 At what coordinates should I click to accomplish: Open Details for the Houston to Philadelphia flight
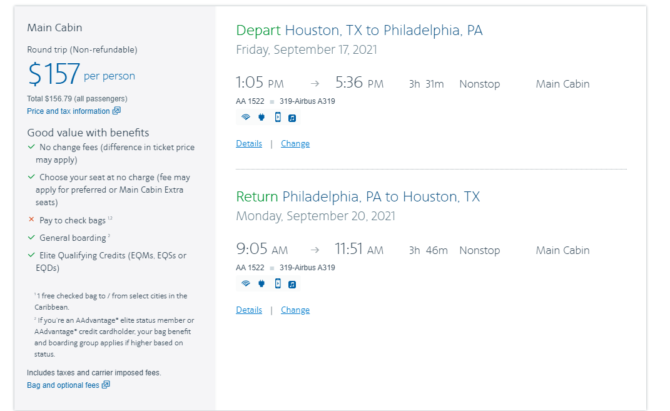point(249,144)
